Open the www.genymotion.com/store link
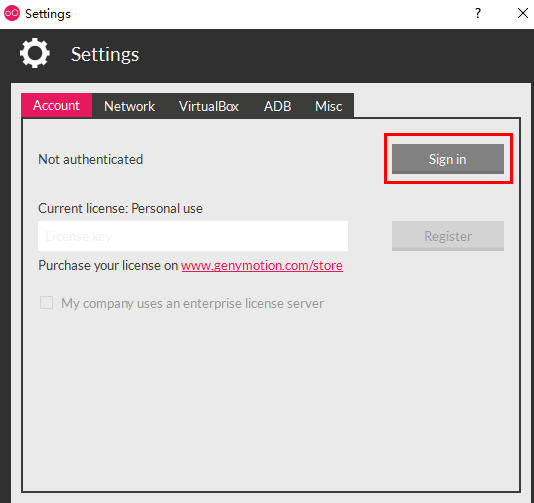This screenshot has width=534, height=503. coord(262,265)
